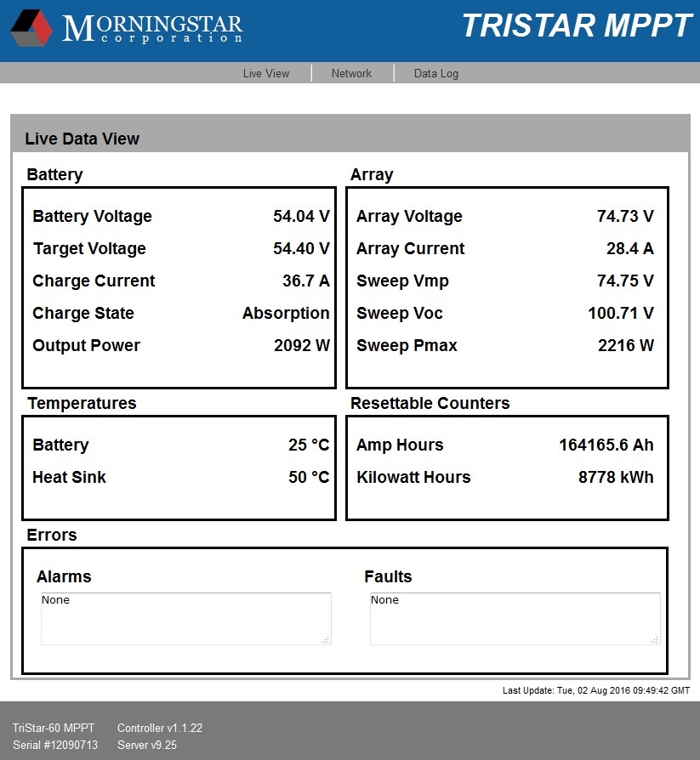
Task: Open the Data Log tab
Action: pos(435,73)
